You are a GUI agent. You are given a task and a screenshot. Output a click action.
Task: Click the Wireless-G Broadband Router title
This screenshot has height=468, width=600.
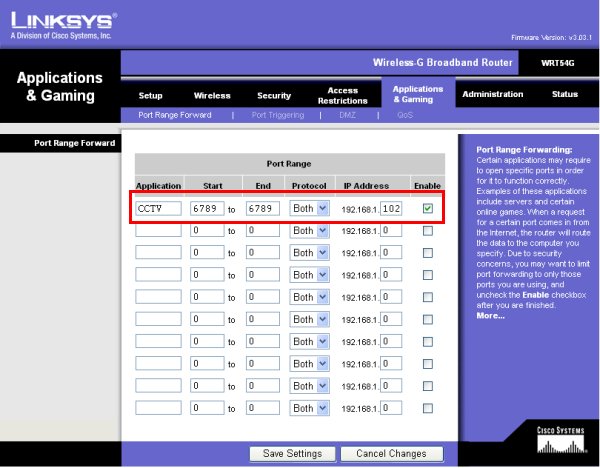pyautogui.click(x=443, y=62)
